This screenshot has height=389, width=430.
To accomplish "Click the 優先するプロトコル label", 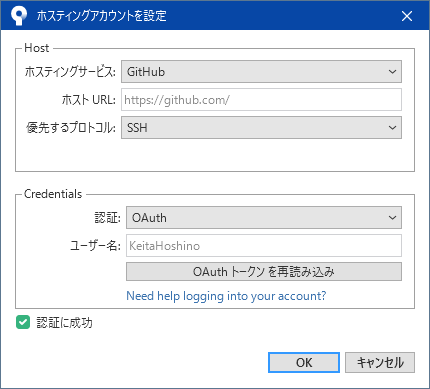I will pyautogui.click(x=71, y=128).
